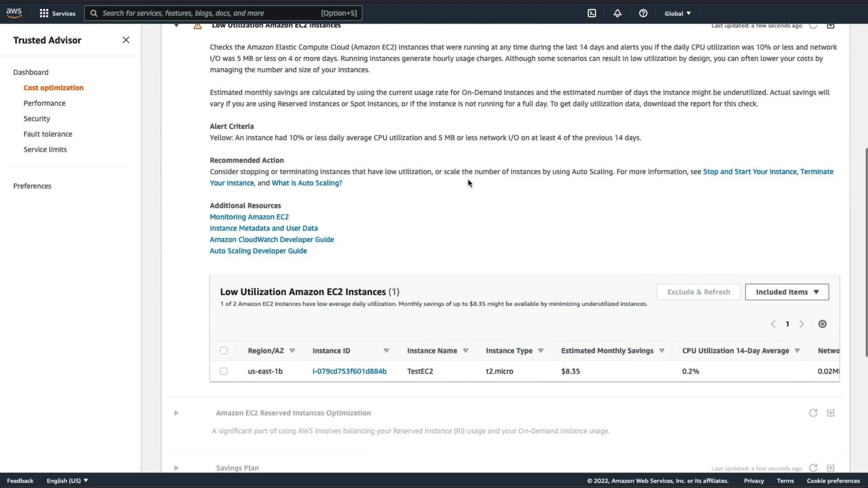Click the services search input field
Screen dimensions: 868x488
tap(208, 13)
